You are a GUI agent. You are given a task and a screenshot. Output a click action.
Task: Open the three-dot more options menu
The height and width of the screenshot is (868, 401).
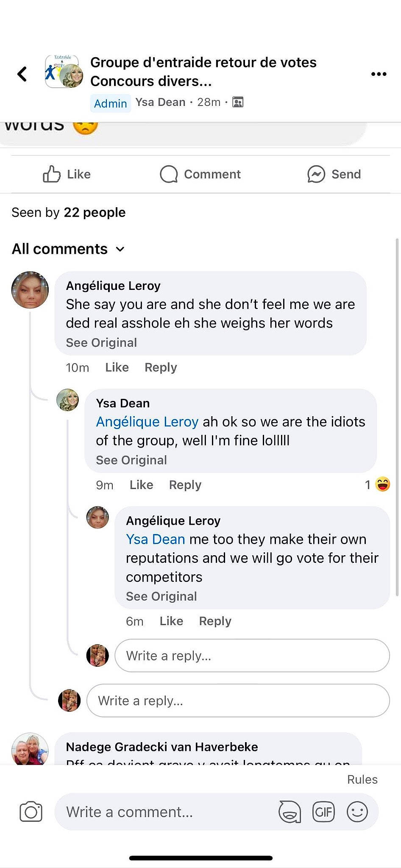(379, 74)
